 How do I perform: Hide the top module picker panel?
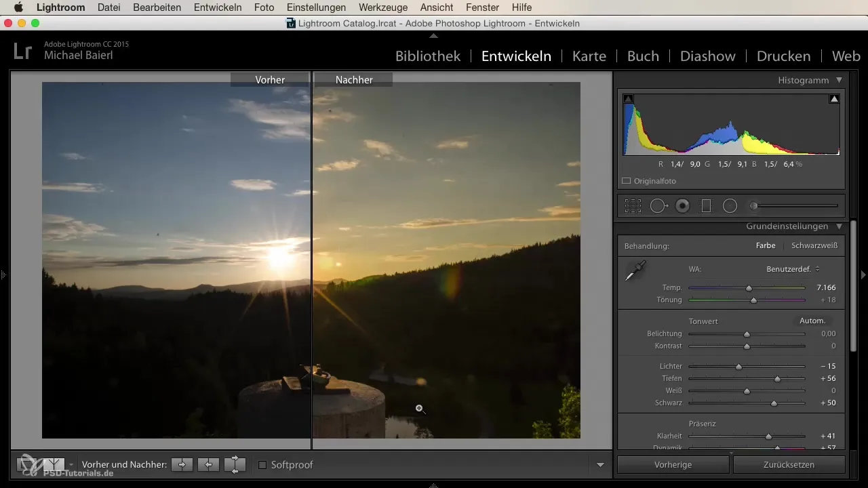(434, 35)
